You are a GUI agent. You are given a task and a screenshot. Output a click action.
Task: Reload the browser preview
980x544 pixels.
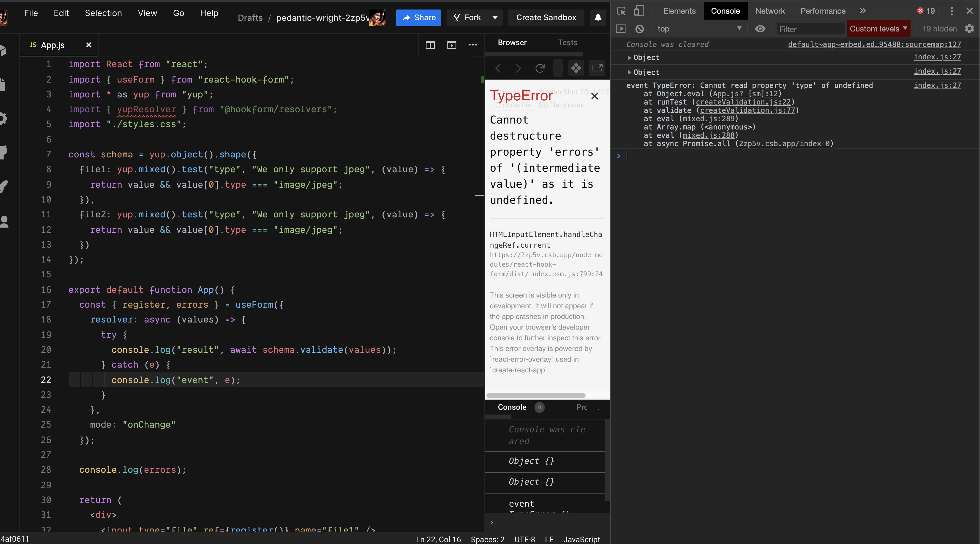pos(540,69)
